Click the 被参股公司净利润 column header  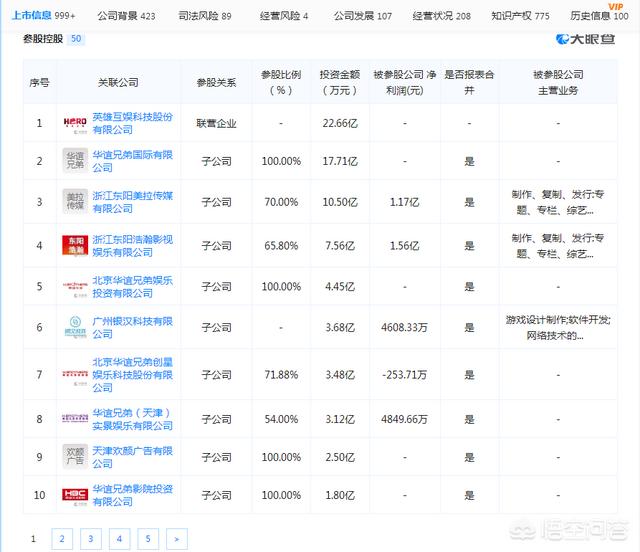(x=405, y=82)
